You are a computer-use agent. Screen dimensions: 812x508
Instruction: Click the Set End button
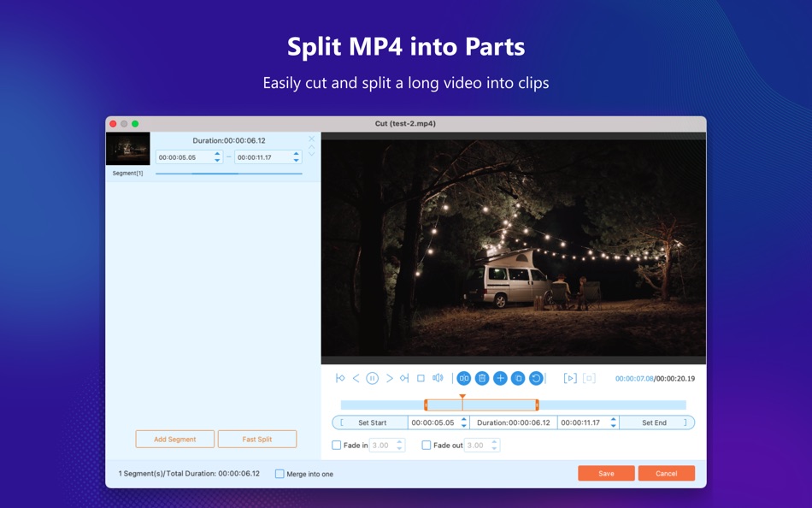pos(656,422)
